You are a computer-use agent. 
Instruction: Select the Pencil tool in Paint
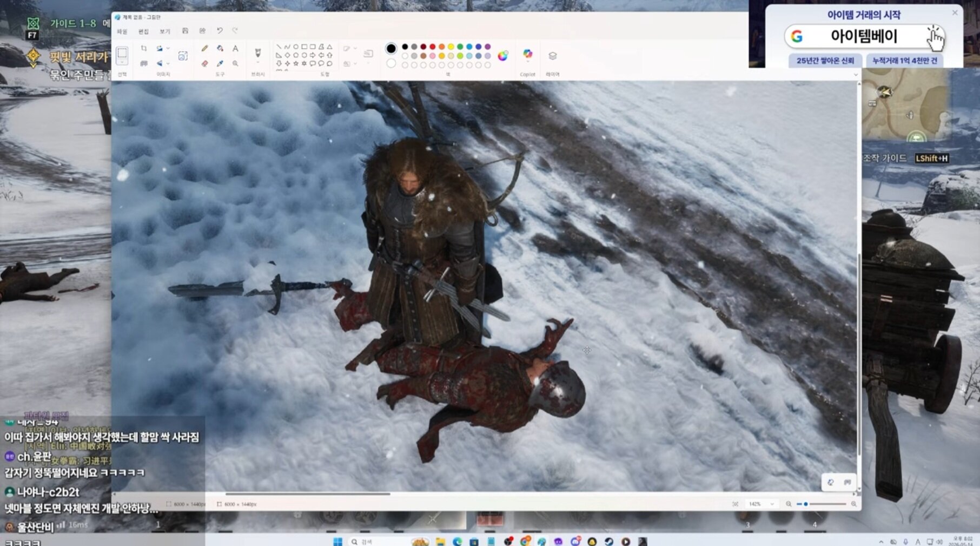tap(204, 48)
